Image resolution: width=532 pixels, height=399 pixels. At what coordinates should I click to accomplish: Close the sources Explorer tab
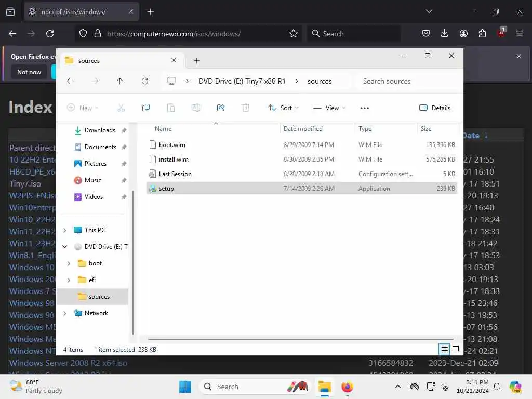click(x=174, y=60)
